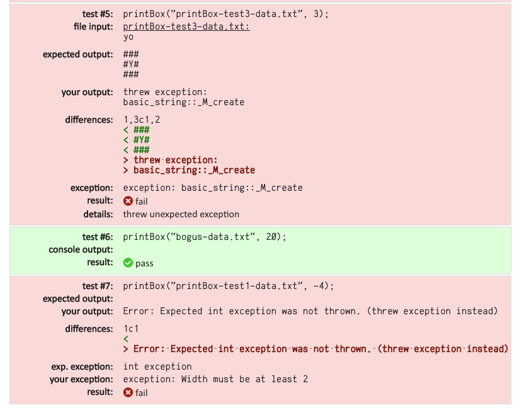Click the 'file input:' label

point(93,27)
